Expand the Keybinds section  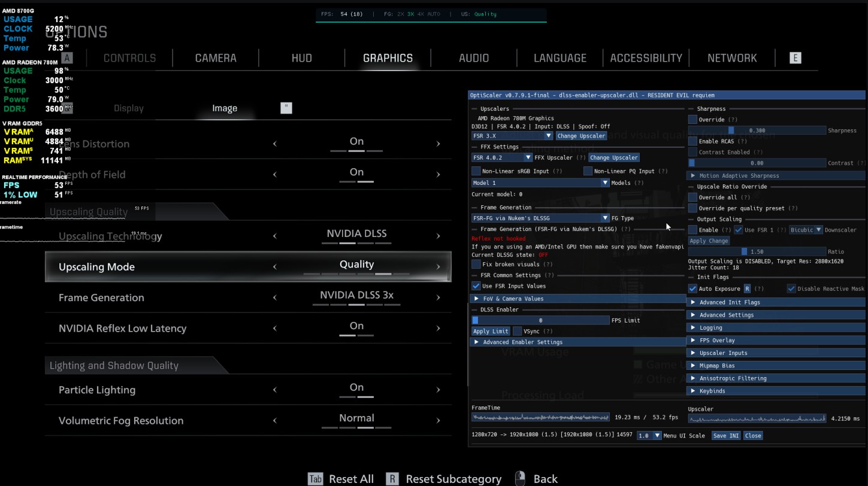[x=776, y=391]
